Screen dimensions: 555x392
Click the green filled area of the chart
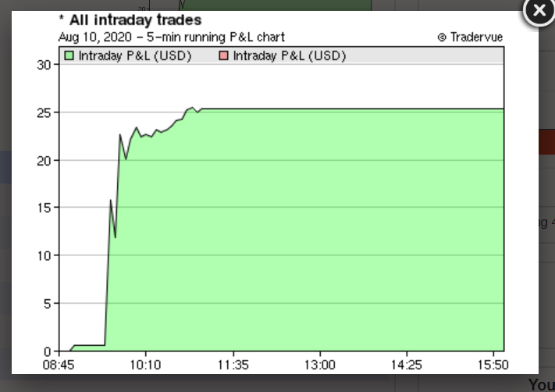click(x=312, y=234)
